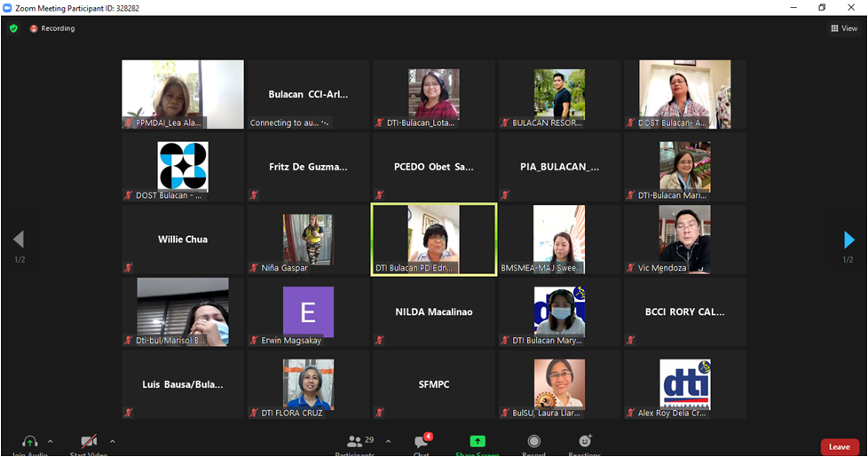The image size is (868, 457).
Task: Open the View layout menu
Action: pos(844,28)
